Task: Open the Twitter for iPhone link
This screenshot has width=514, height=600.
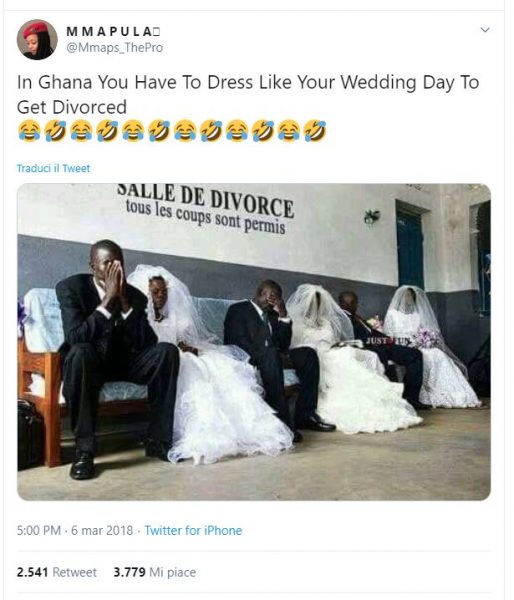Action: [193, 530]
